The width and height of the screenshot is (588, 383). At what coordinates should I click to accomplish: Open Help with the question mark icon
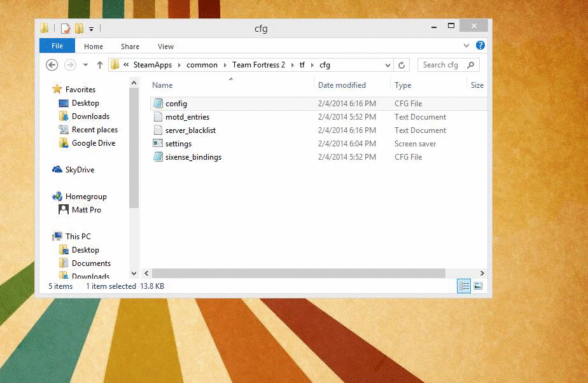click(x=480, y=45)
